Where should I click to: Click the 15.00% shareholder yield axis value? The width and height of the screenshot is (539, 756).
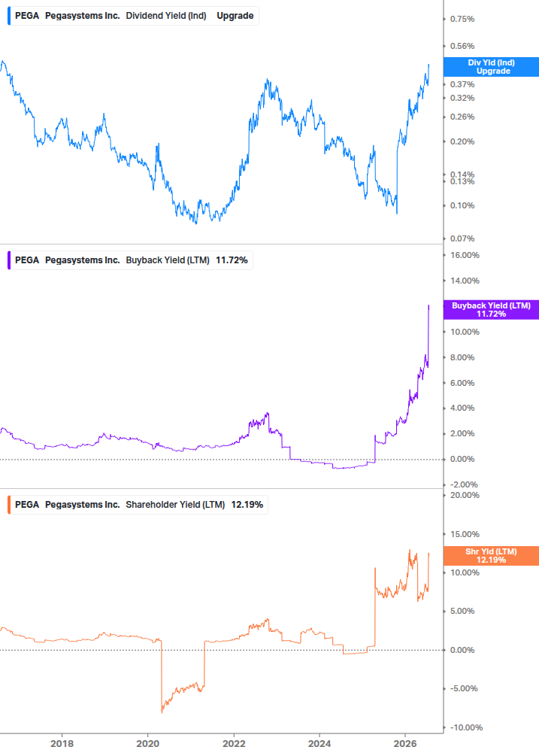pos(465,534)
